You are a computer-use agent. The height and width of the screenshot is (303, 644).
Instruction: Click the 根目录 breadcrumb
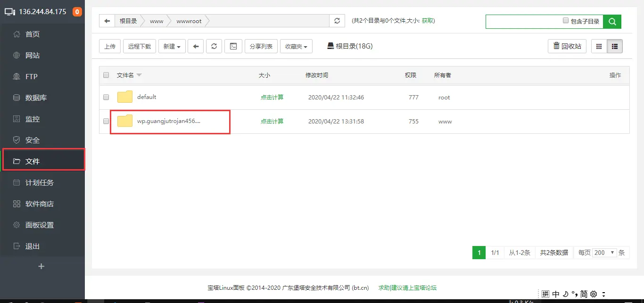coord(128,21)
